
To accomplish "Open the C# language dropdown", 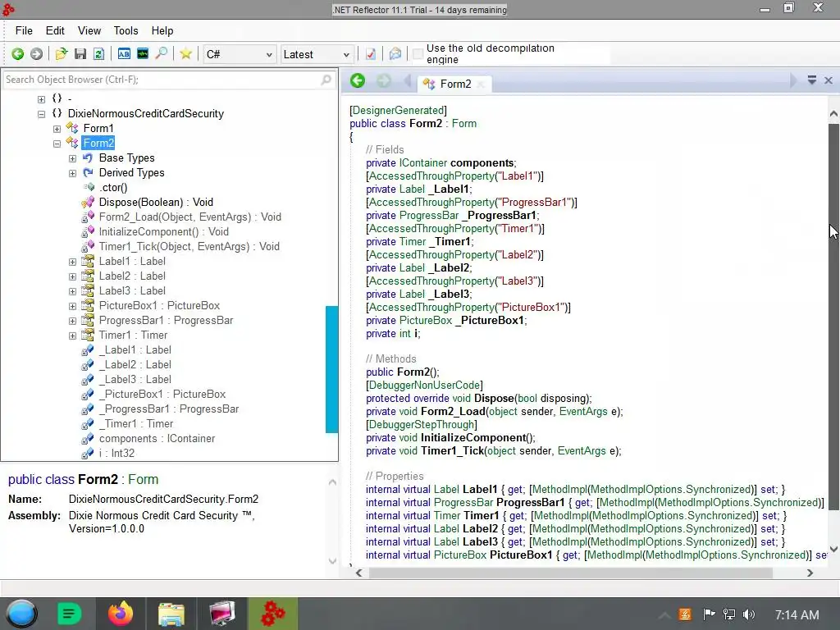I will [239, 54].
